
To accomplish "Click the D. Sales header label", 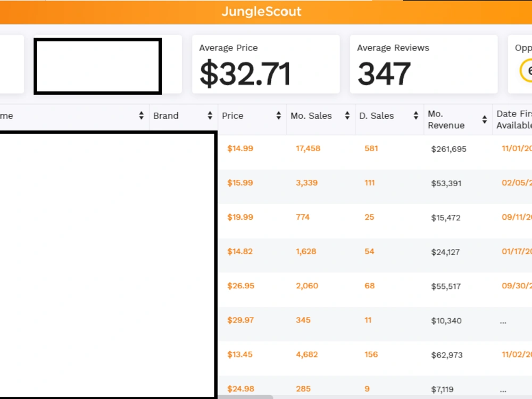I will [377, 115].
